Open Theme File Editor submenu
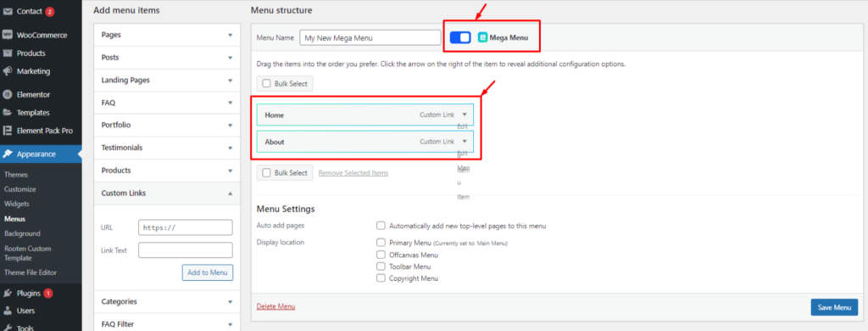The image size is (868, 331). [31, 272]
